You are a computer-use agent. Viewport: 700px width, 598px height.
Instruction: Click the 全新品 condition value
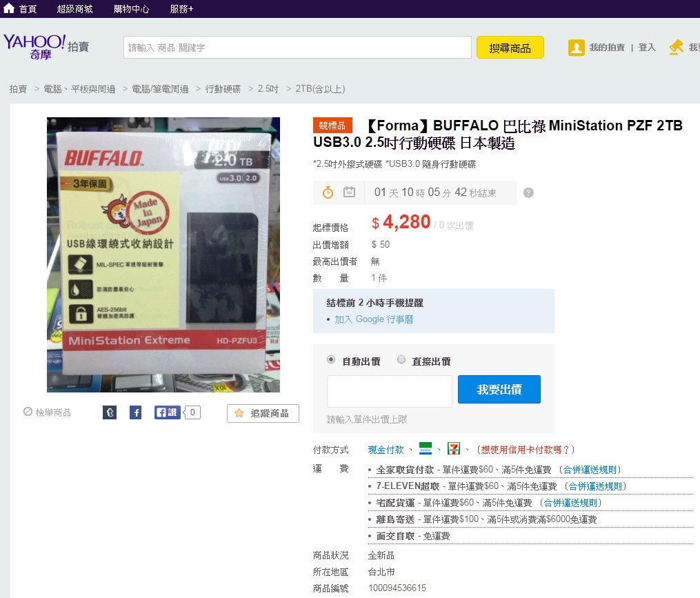[381, 555]
